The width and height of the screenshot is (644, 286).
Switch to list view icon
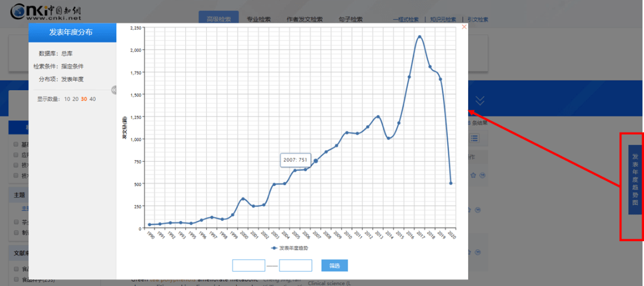pyautogui.click(x=475, y=139)
